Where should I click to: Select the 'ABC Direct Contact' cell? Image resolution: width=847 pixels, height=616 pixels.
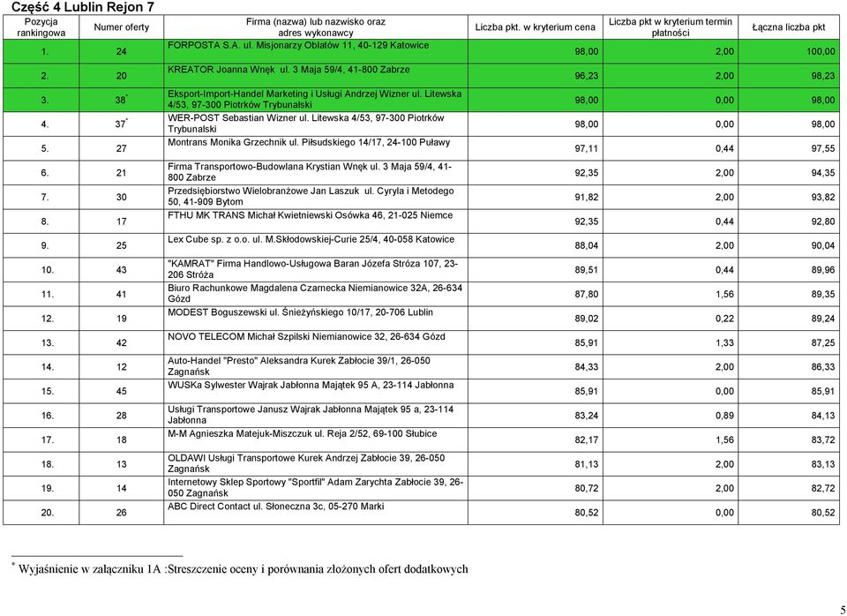(316, 512)
